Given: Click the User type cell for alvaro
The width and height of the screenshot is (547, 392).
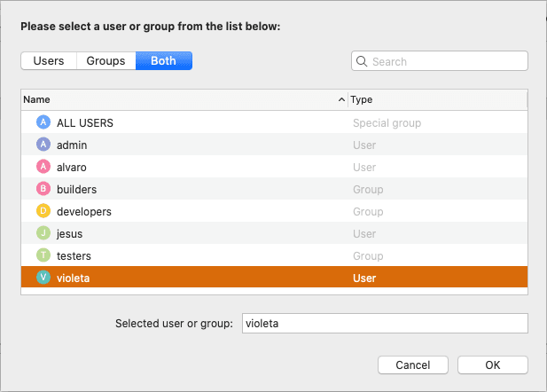Looking at the screenshot, I should click(364, 168).
